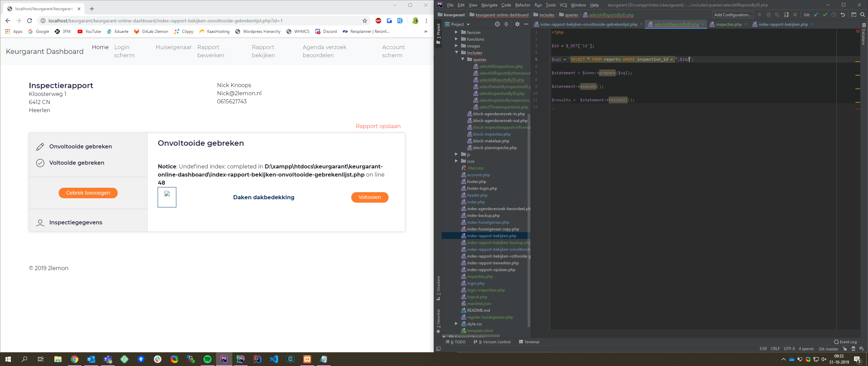Click the Git rollback icon
868x366 pixels.
[x=843, y=15]
